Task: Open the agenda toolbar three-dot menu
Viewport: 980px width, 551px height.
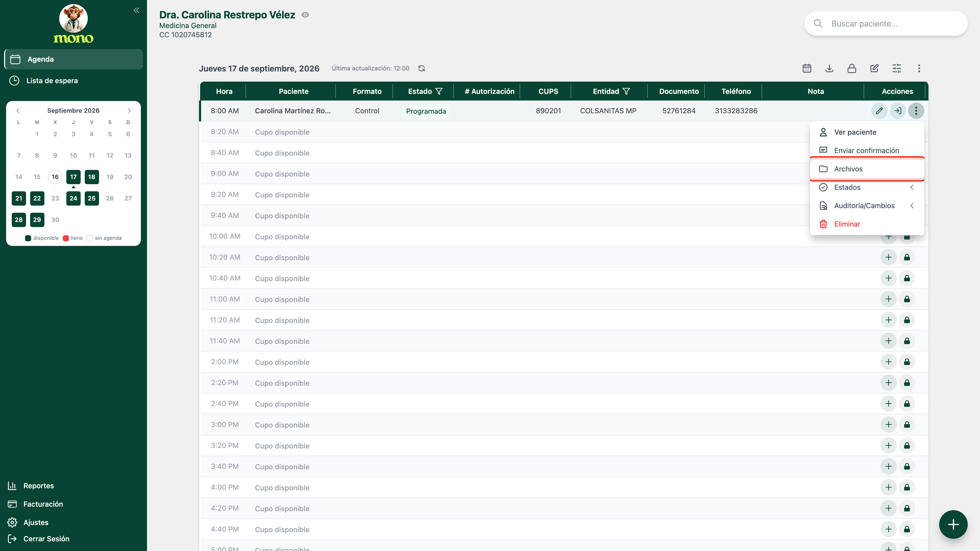Action: pos(919,68)
